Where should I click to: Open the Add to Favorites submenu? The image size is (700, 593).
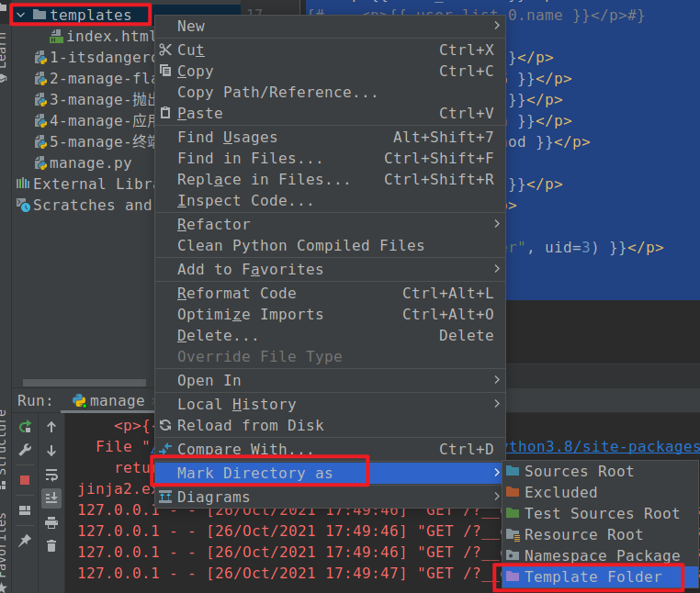(x=330, y=270)
